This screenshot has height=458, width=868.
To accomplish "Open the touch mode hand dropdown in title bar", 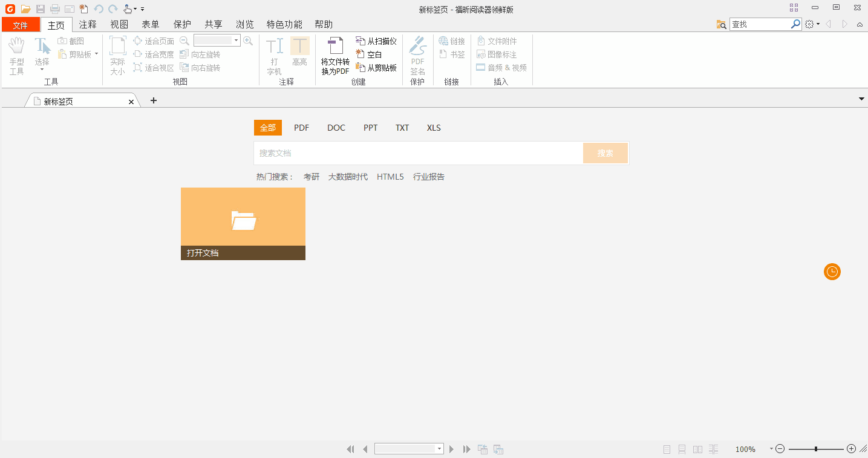I will 130,8.
